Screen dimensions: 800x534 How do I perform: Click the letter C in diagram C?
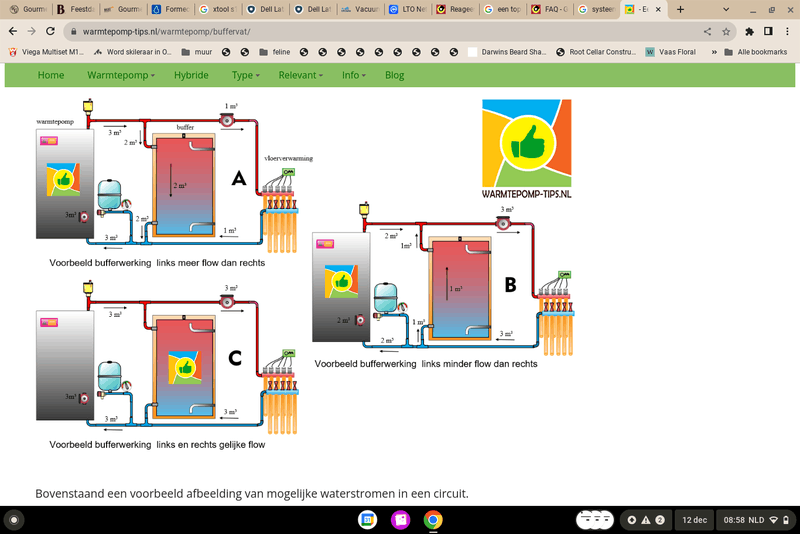pos(235,358)
